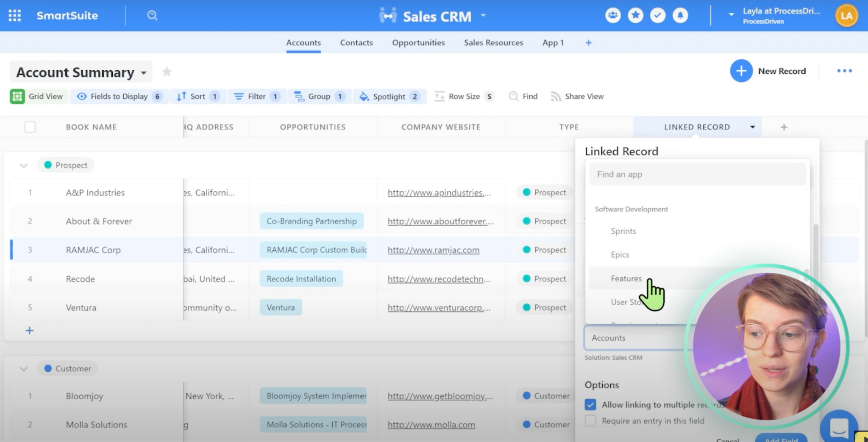This screenshot has height=442, width=868.
Task: Select the A&P Industries record name
Action: pos(95,193)
